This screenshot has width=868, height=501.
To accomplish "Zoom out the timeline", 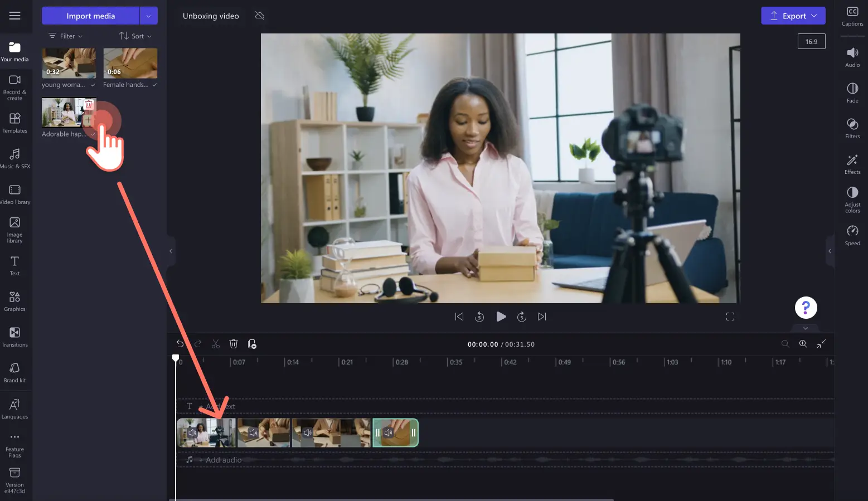I will click(785, 344).
